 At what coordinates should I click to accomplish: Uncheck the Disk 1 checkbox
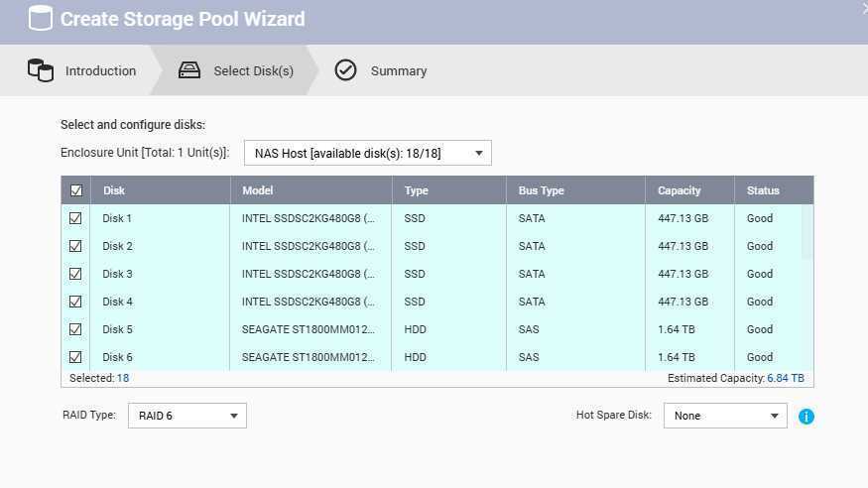coord(75,218)
